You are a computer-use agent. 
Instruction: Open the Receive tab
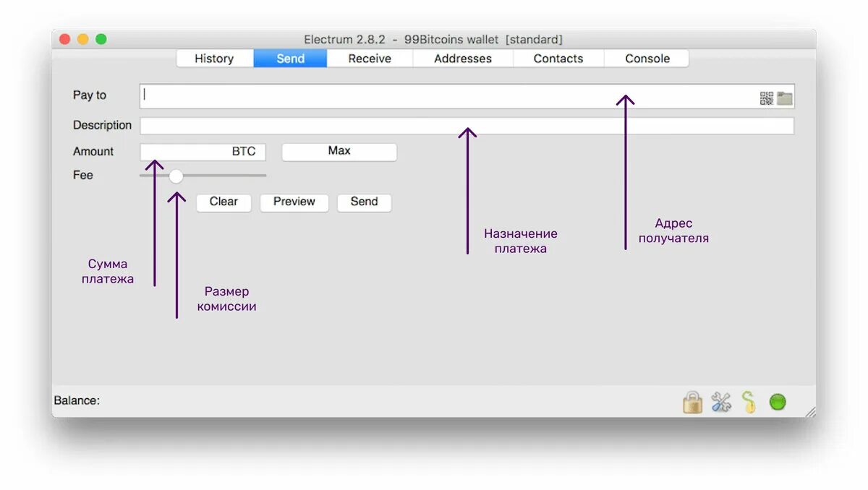coord(370,59)
